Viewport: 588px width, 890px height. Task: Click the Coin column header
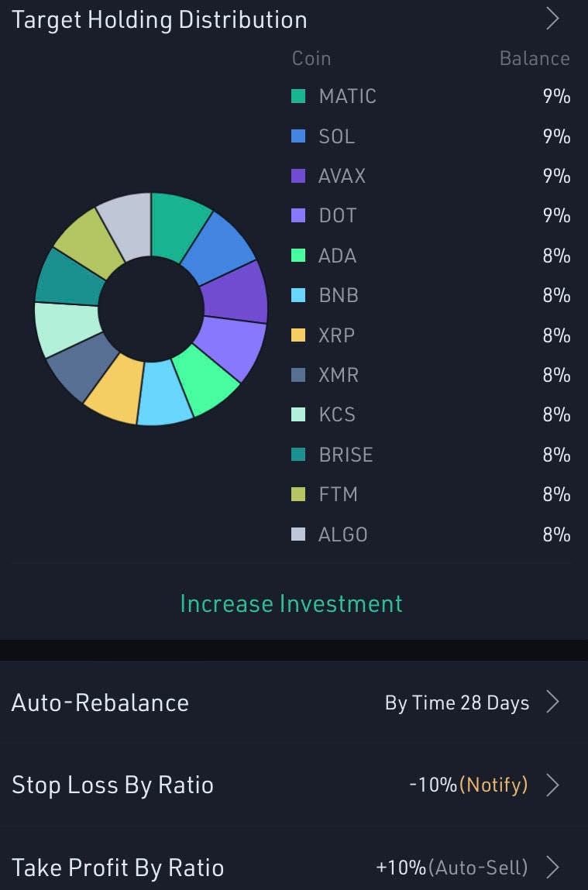311,59
